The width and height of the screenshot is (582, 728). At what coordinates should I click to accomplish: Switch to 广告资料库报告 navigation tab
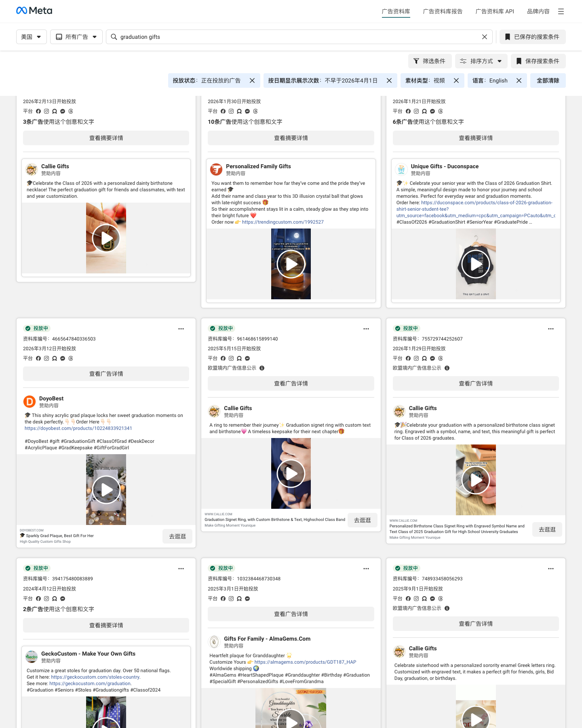443,11
